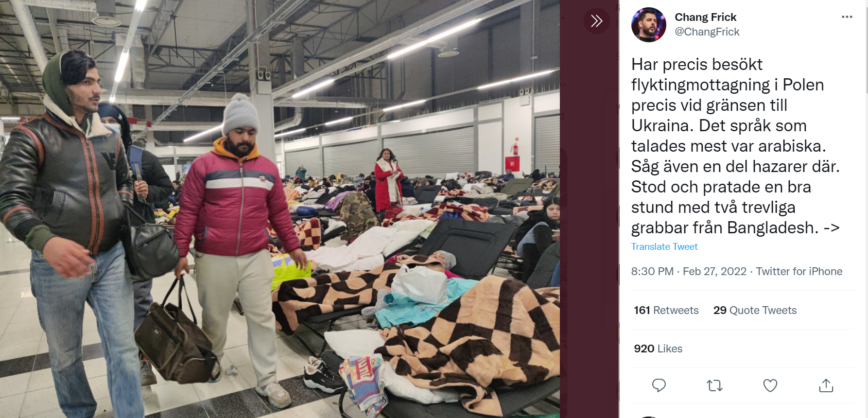
Task: Open the 8:30 PM · Feb 27, 2022 timestamp
Action: (x=689, y=271)
